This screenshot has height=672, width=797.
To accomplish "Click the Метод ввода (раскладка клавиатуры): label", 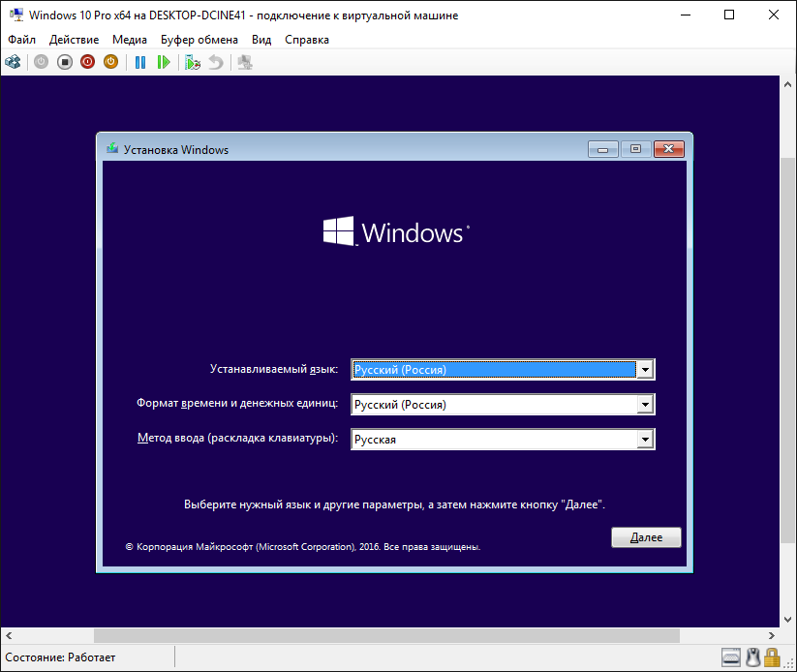I will click(238, 438).
